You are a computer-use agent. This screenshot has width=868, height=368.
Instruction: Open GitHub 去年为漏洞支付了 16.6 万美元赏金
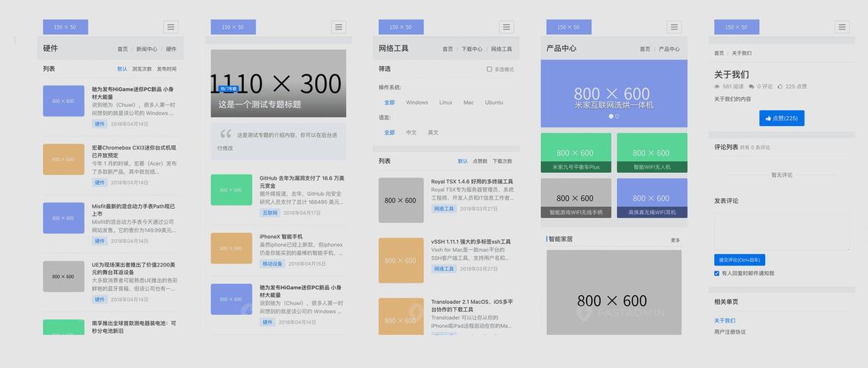point(303,182)
